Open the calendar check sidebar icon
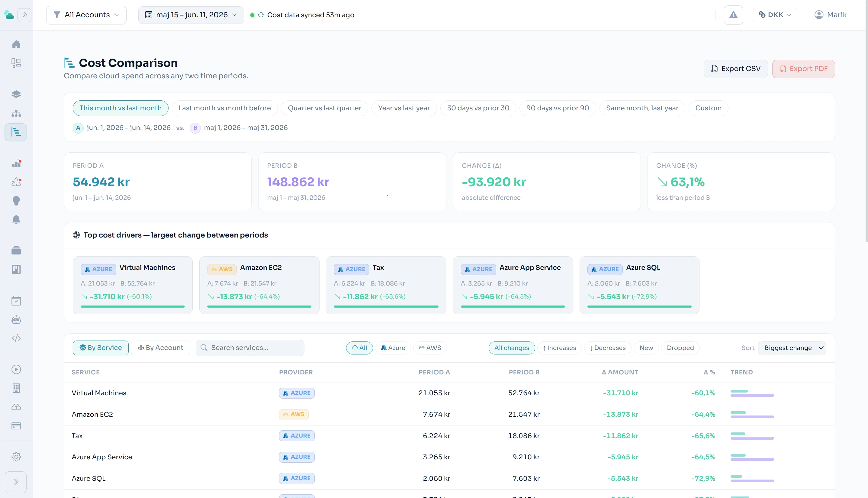The height and width of the screenshot is (498, 868). (16, 301)
